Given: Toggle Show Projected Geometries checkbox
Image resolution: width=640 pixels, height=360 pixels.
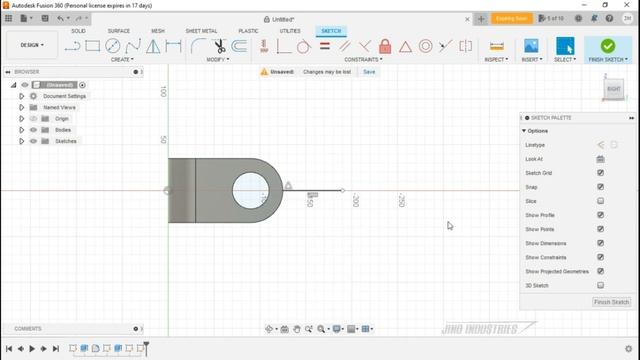Looking at the screenshot, I should point(600,271).
